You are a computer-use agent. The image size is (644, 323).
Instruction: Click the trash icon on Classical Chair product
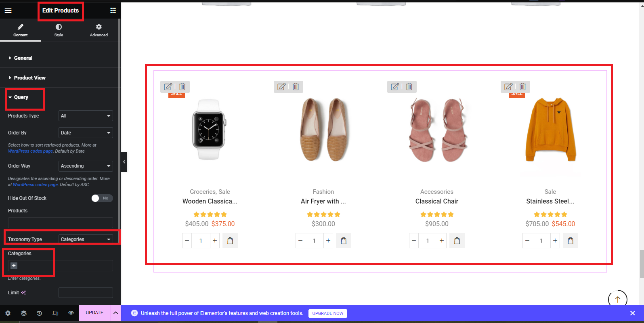tap(409, 86)
